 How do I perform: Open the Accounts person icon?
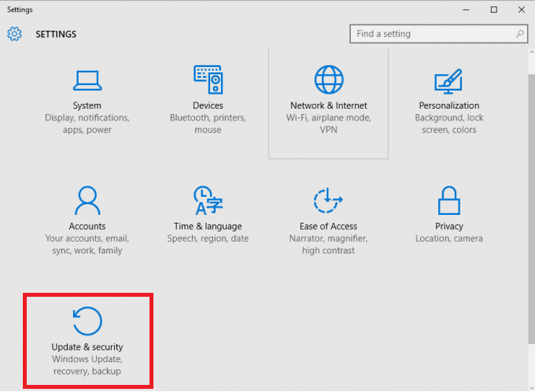[87, 201]
